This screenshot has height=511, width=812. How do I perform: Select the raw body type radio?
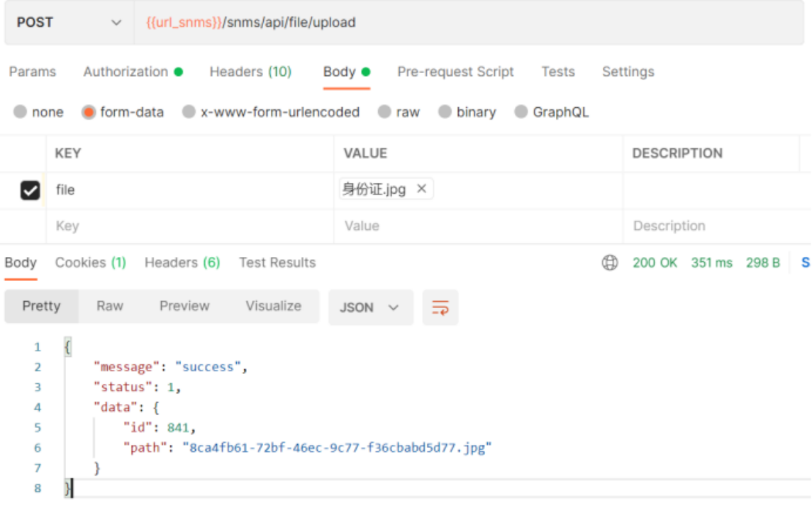pyautogui.click(x=384, y=112)
